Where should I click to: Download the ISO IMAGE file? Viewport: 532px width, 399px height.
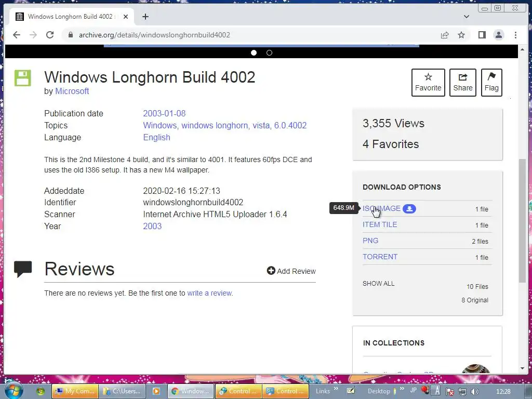click(381, 208)
